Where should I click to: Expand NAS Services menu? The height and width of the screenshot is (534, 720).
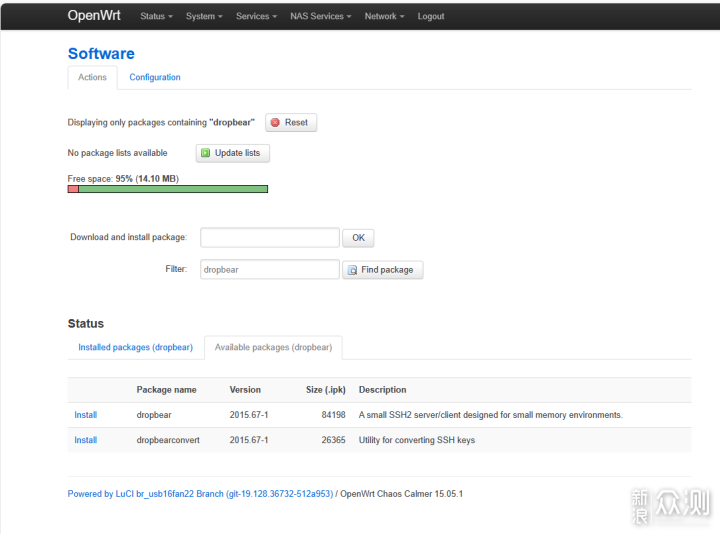[x=321, y=16]
